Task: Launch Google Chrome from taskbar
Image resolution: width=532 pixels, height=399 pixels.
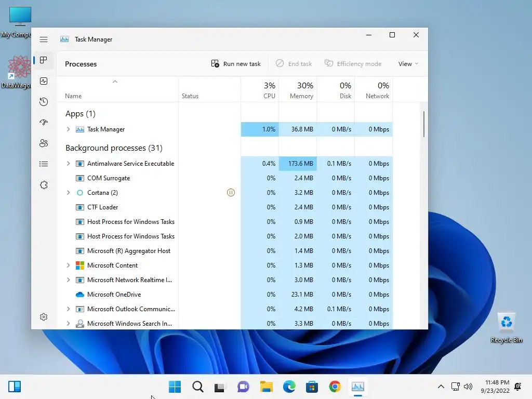Action: pos(335,387)
